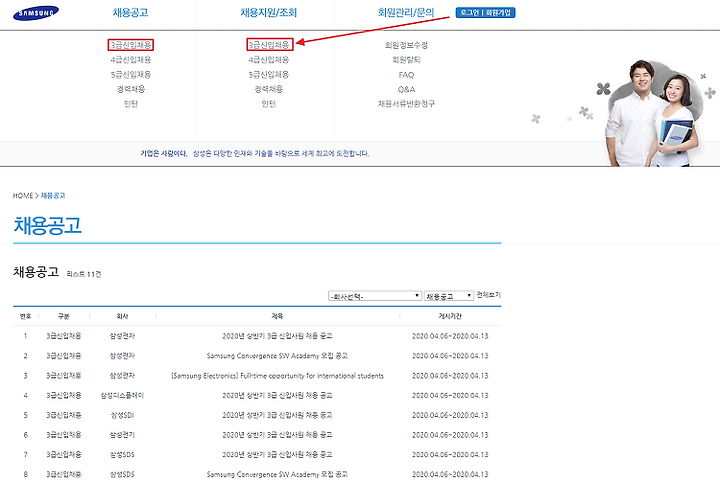Open the Full-time opportunity for international students posting
The width and height of the screenshot is (720, 482).
point(277,376)
